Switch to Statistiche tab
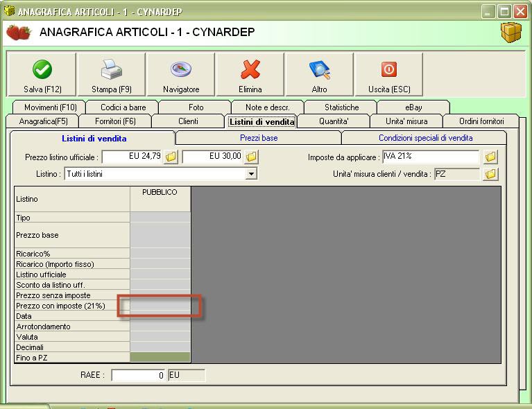The image size is (532, 409). [x=341, y=107]
